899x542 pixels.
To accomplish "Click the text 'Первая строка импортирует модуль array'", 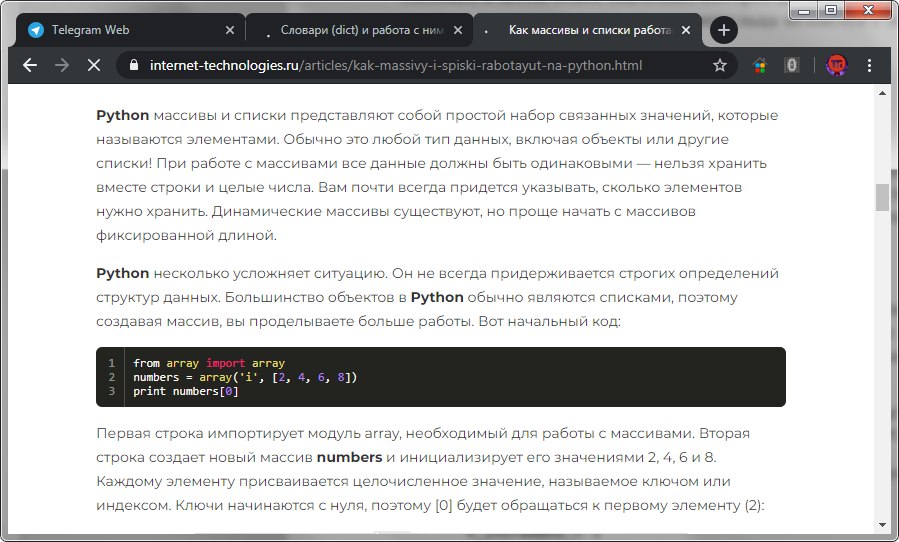I will point(249,434).
